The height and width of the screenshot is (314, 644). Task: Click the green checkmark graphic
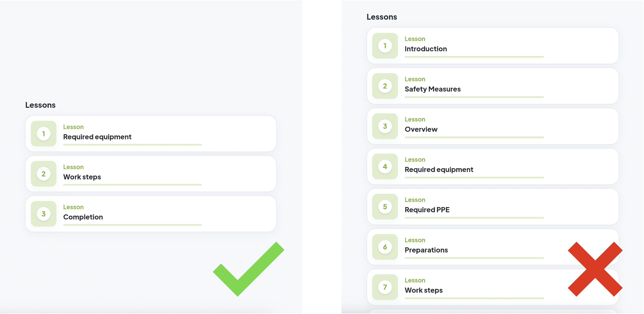(248, 269)
